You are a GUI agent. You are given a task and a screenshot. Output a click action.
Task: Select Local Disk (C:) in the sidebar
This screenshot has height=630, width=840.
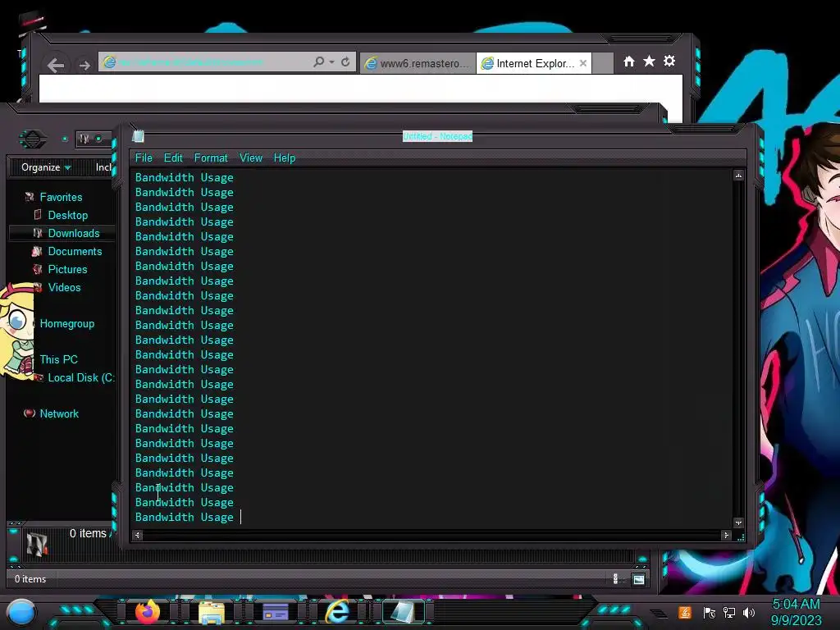tap(81, 377)
